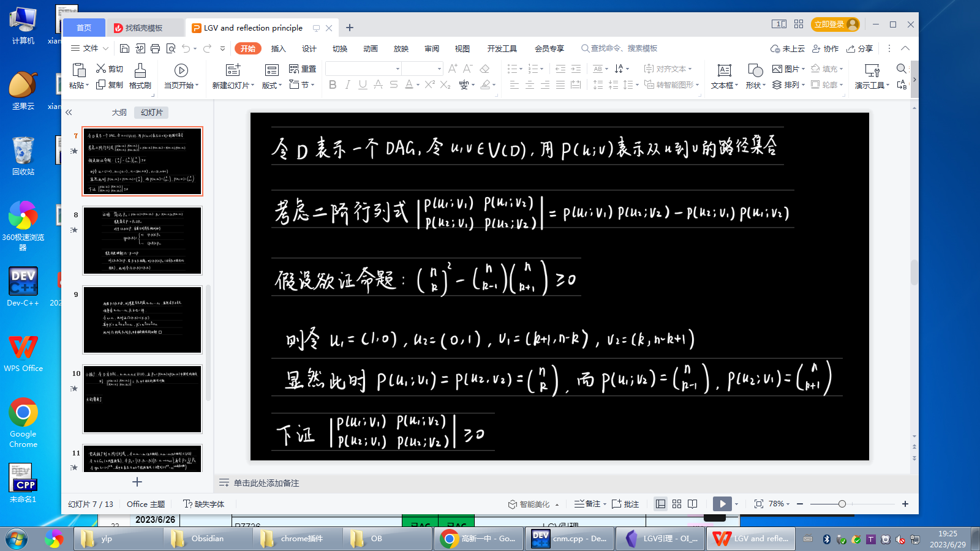Click the font color A swatch
Viewport: 980px width, 551px height.
(x=409, y=84)
